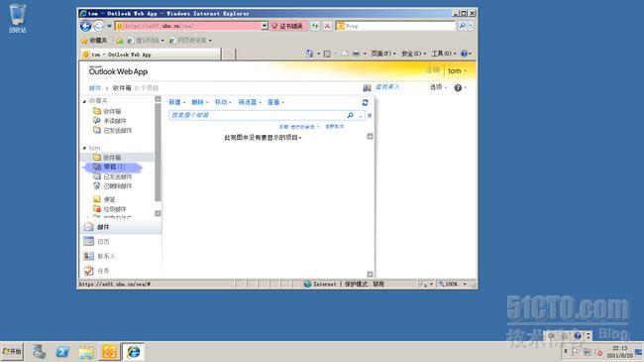Open the 建议网站 suggested sites link
This screenshot has width=644, height=362.
[145, 41]
